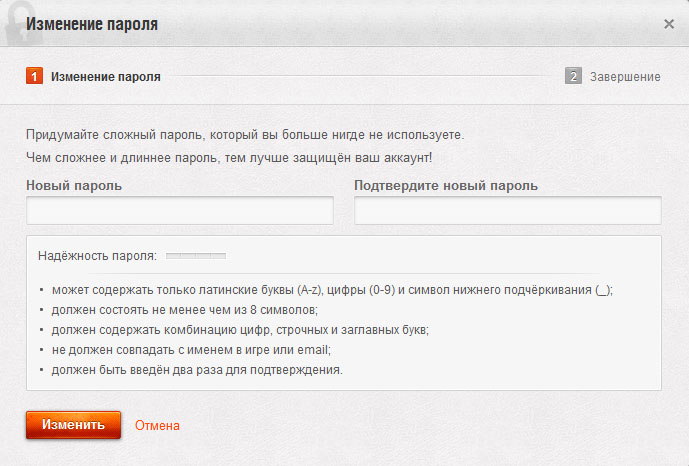Viewport: 689px width, 466px height.
Task: Close the Изменение пароля dialog
Action: tap(669, 24)
